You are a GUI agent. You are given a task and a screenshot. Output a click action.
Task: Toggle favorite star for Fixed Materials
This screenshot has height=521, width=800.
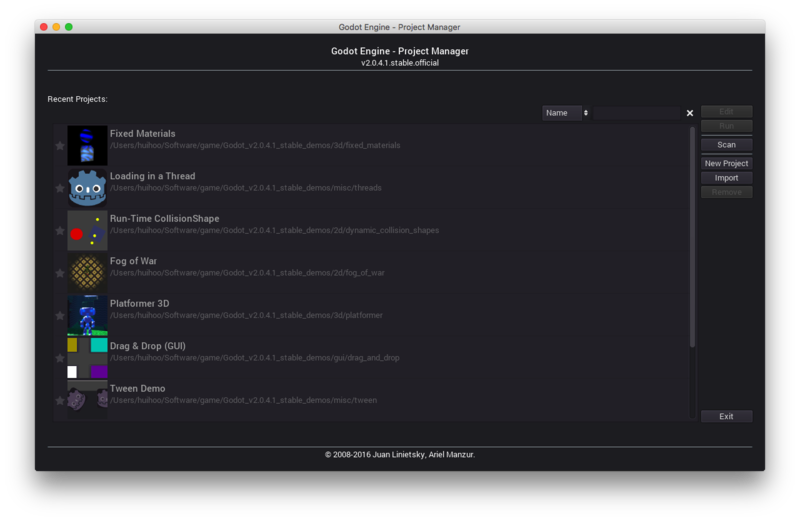(x=60, y=146)
